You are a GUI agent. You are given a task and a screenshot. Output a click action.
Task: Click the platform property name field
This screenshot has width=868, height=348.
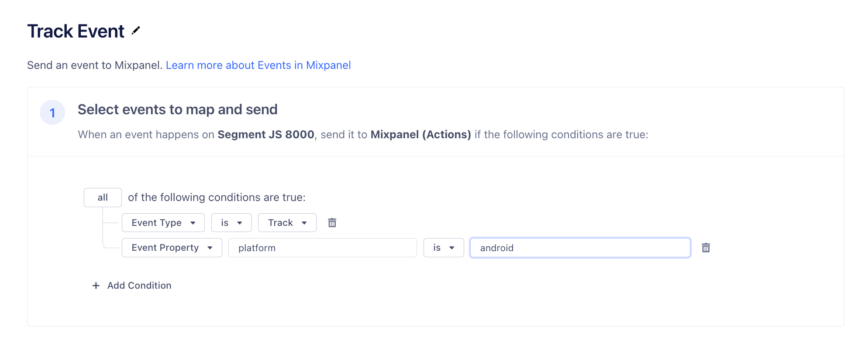click(322, 248)
